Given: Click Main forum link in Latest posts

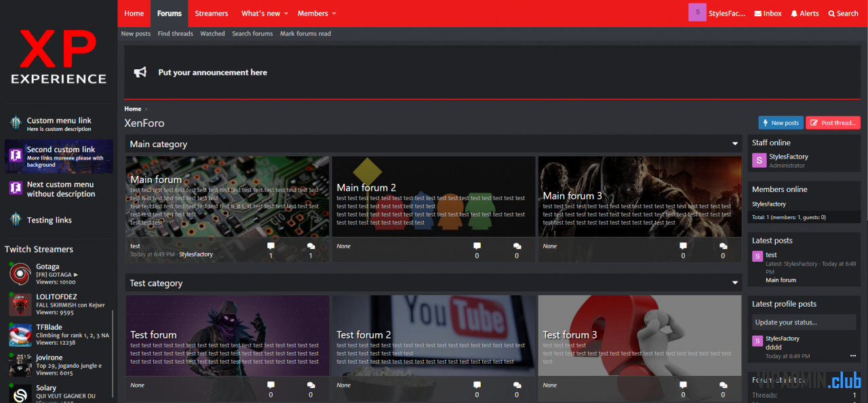Looking at the screenshot, I should click(781, 280).
